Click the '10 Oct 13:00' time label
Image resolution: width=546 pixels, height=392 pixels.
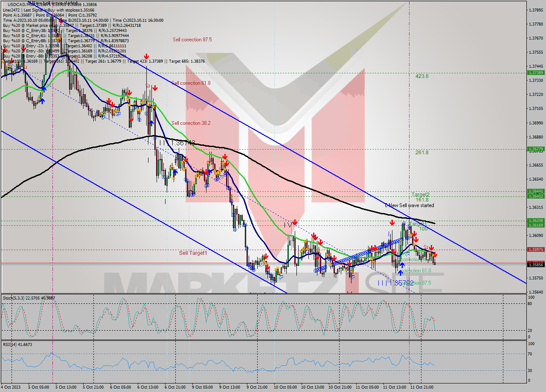click(x=314, y=387)
